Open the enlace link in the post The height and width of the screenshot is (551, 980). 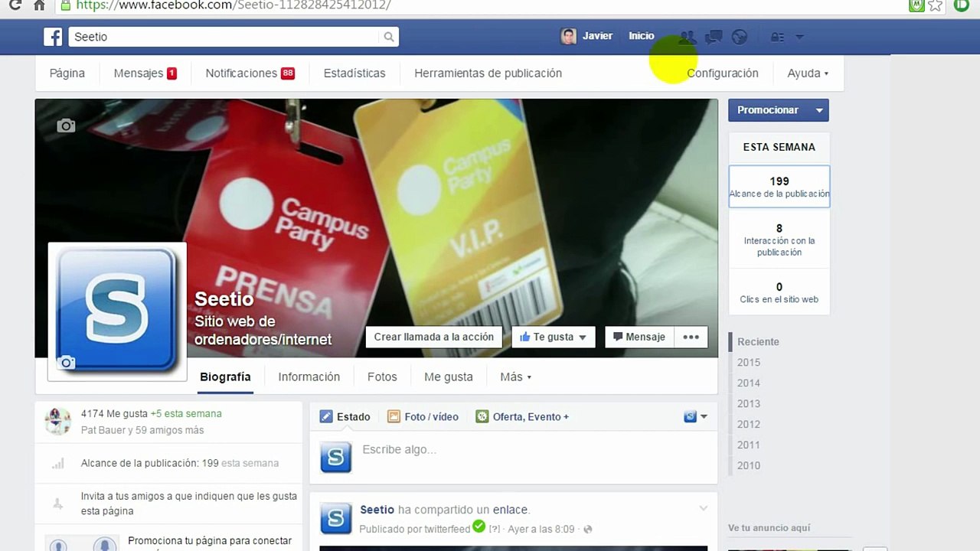[x=509, y=510]
